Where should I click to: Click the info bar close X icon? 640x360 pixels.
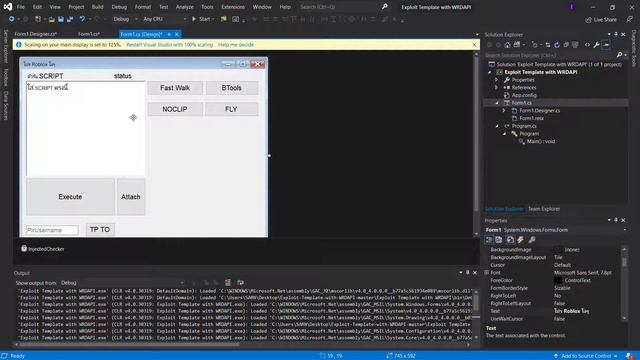tap(474, 44)
